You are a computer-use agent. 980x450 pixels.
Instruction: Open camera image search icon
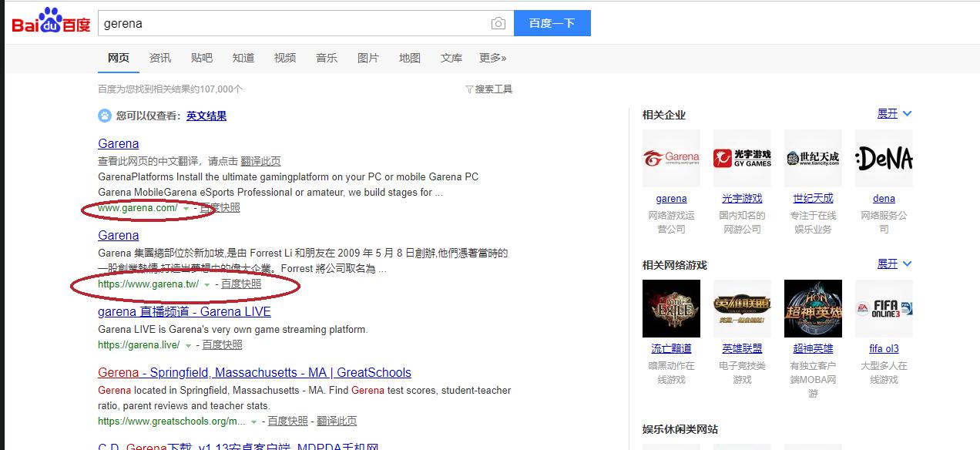pos(498,23)
